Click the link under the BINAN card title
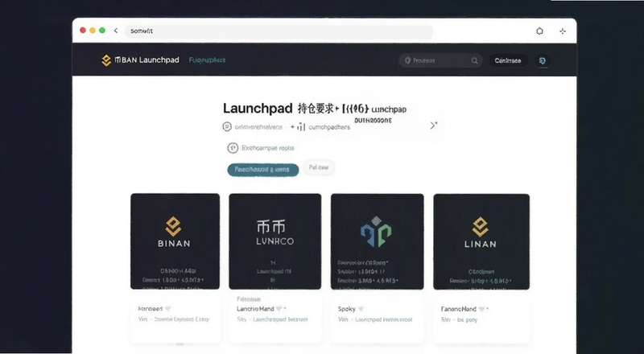The height and width of the screenshot is (354, 644). pyautogui.click(x=182, y=319)
